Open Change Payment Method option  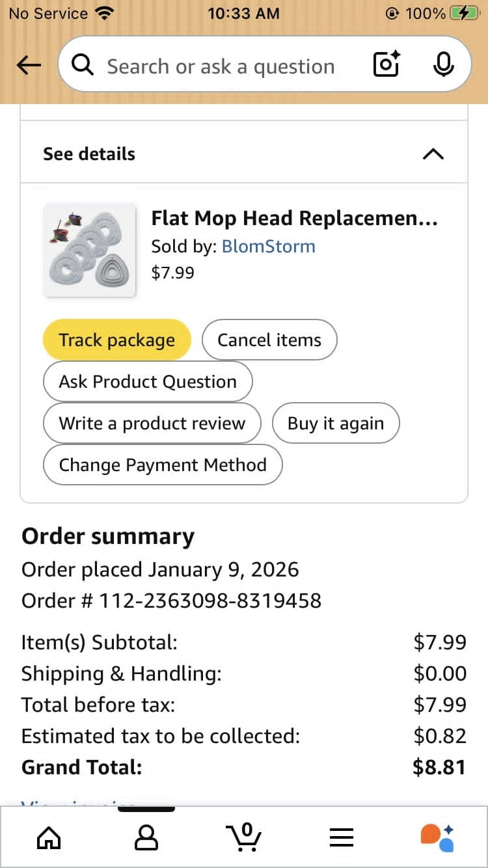coord(163,465)
